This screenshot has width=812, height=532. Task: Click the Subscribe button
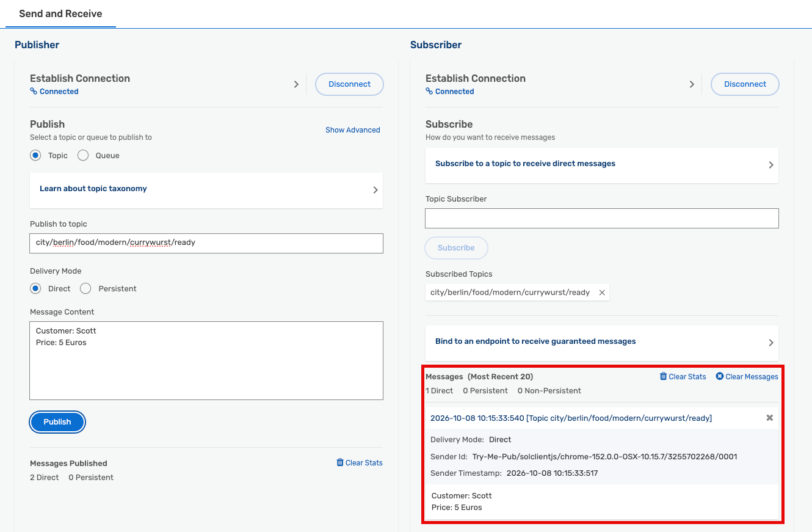pyautogui.click(x=456, y=248)
